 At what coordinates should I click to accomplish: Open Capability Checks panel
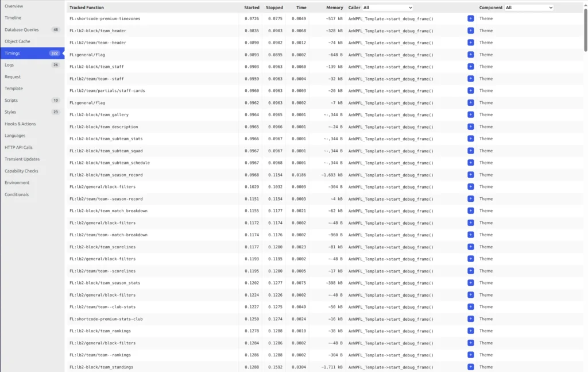[x=32, y=171]
